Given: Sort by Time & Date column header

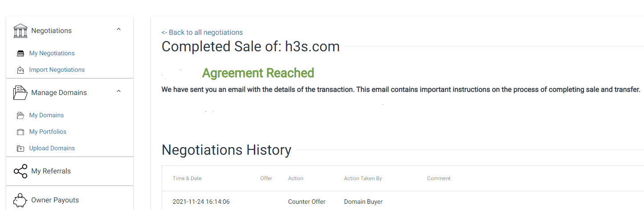Looking at the screenshot, I should [x=187, y=178].
